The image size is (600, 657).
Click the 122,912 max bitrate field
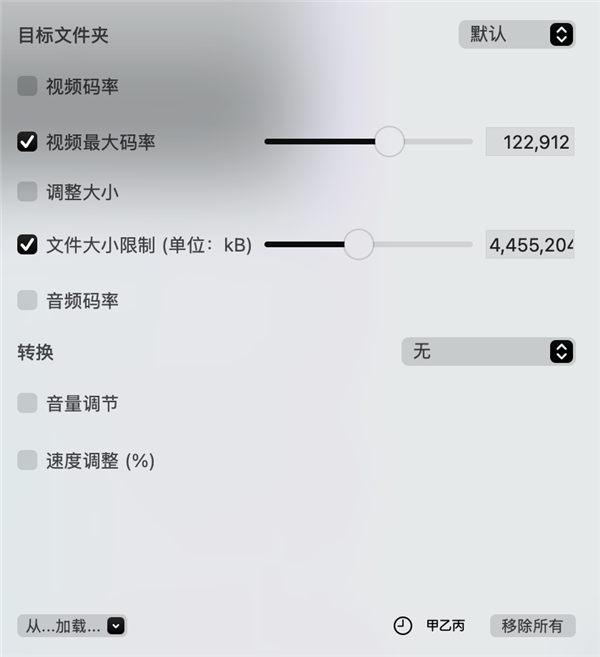[x=530, y=142]
